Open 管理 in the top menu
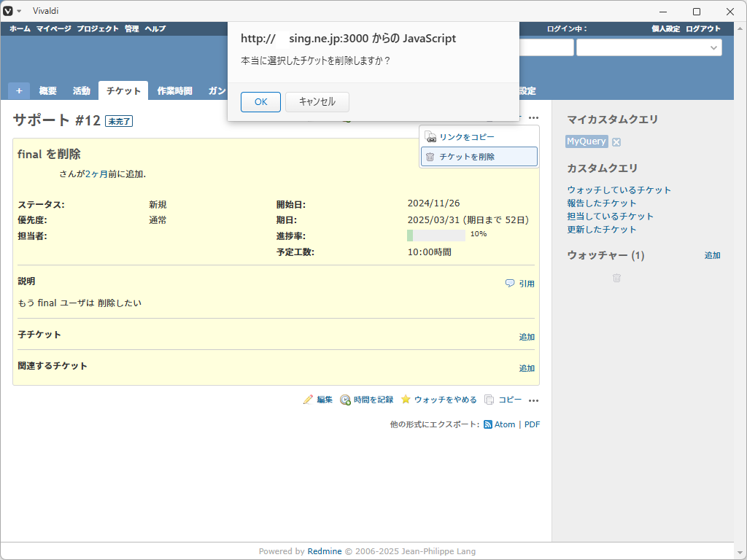This screenshot has height=560, width=747. 131,28
